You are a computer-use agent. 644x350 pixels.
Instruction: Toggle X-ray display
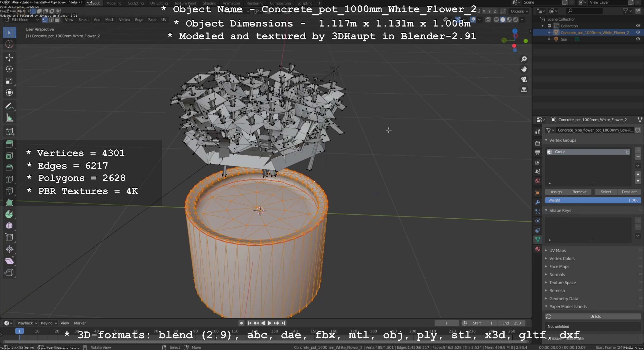tap(488, 20)
